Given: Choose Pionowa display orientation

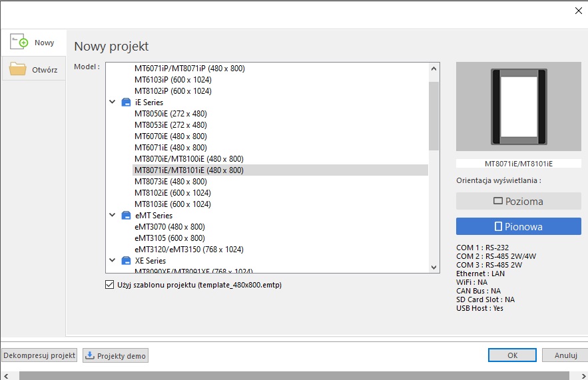Looking at the screenshot, I should pyautogui.click(x=519, y=226).
